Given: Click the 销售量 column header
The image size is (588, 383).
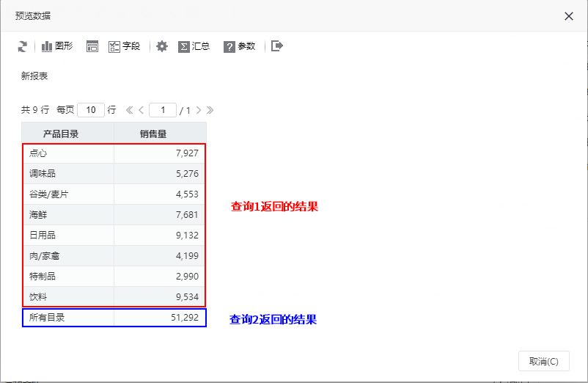Looking at the screenshot, I should (x=160, y=134).
